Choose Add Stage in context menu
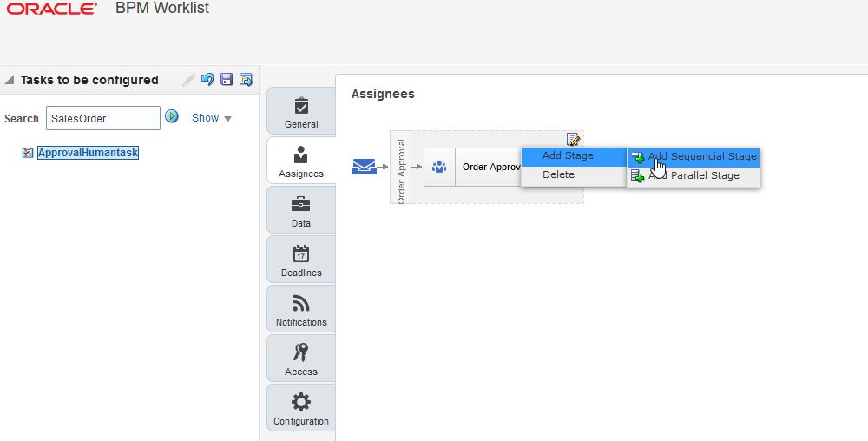 coord(574,156)
